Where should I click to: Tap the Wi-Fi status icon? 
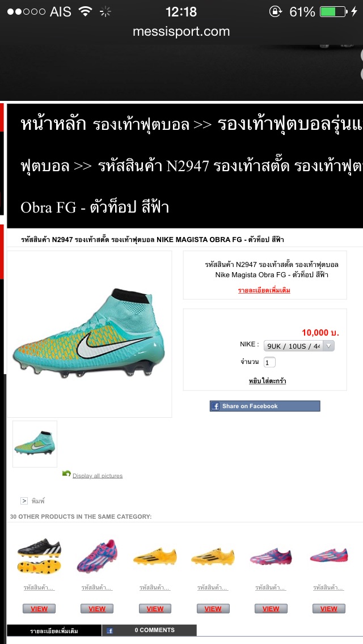[85, 11]
